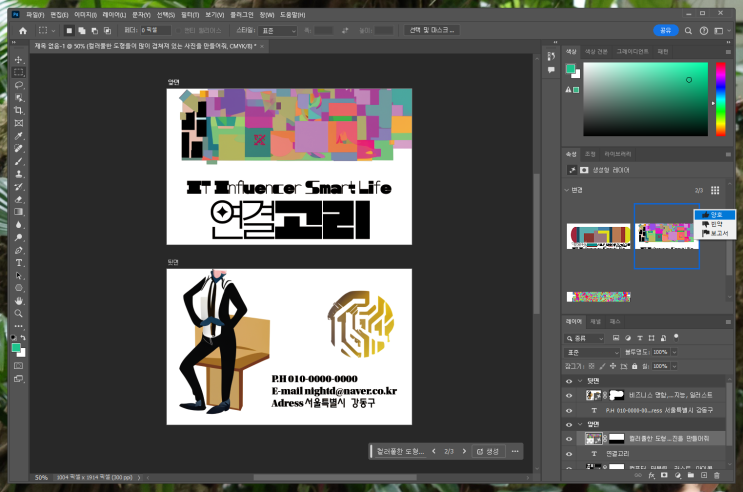Open the layer blend mode dropdown 표준
The image size is (743, 492).
tap(592, 353)
